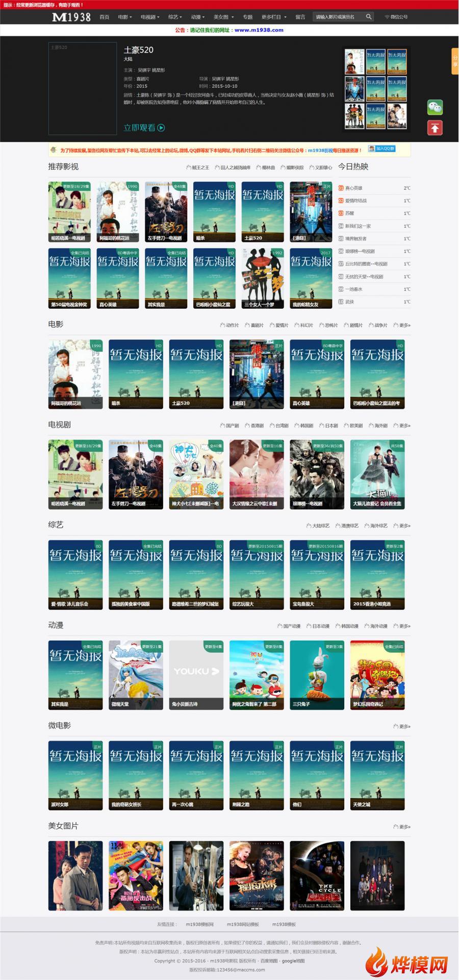Open 苏醒 in the 今日热映 list
The image size is (459, 980).
coord(349,213)
